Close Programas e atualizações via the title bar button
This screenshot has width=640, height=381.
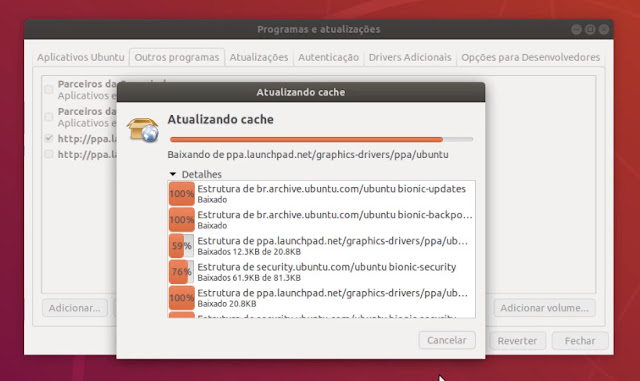(x=604, y=29)
